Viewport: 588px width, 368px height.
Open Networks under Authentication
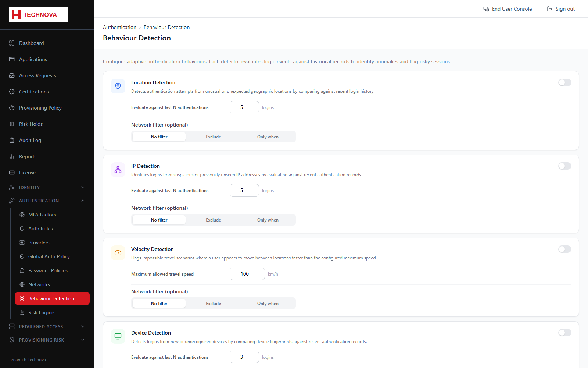pos(52,284)
